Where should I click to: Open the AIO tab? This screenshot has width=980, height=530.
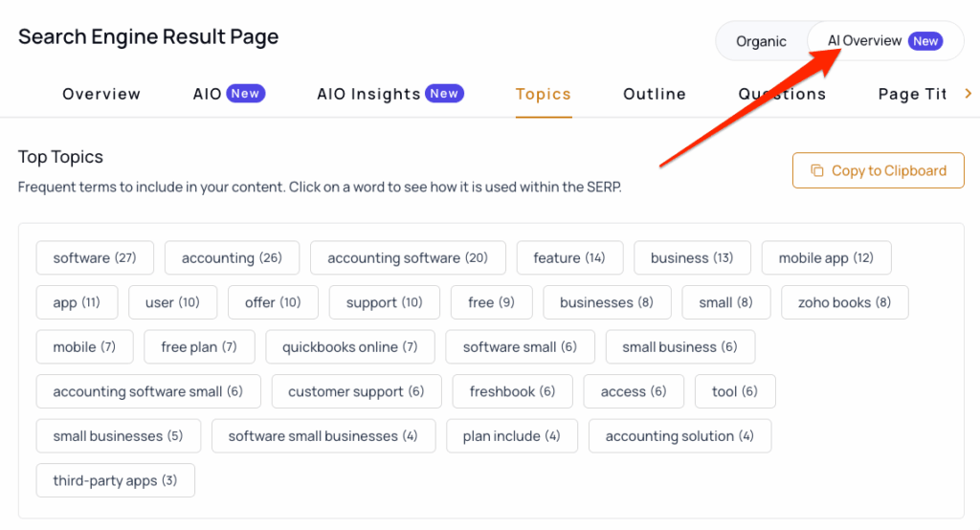pos(229,94)
